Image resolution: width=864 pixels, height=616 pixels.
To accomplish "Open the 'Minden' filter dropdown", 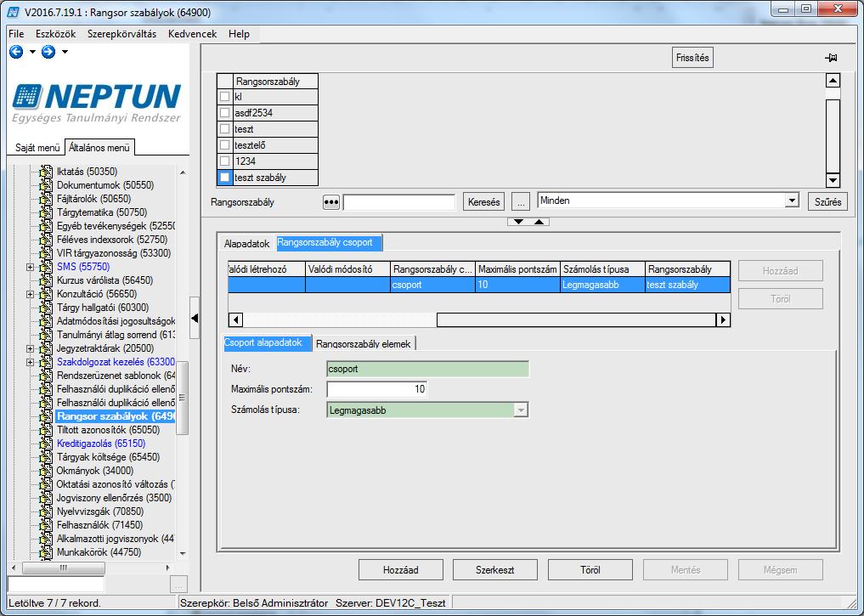I will [792, 201].
